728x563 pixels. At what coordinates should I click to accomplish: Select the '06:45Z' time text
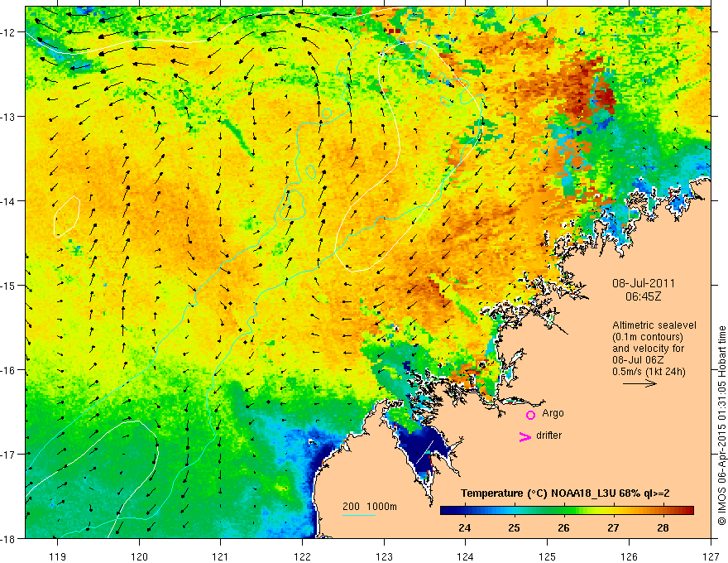pos(643,296)
